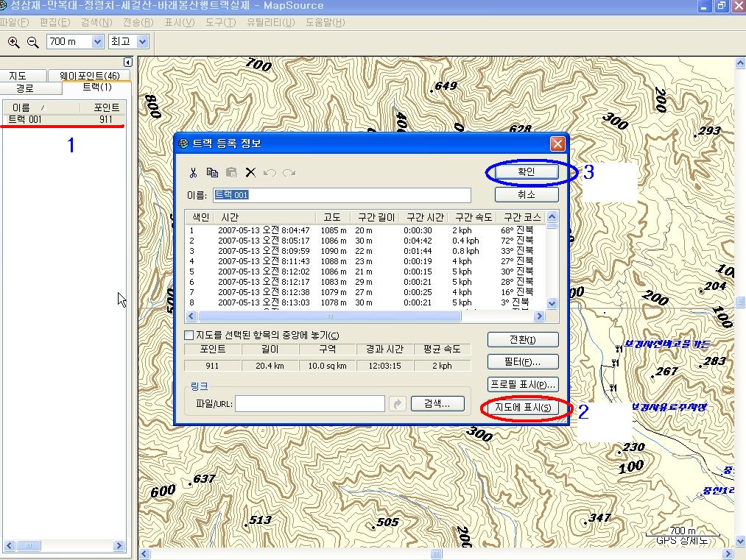Click map horizontal scrollbar right arrow

click(x=728, y=554)
